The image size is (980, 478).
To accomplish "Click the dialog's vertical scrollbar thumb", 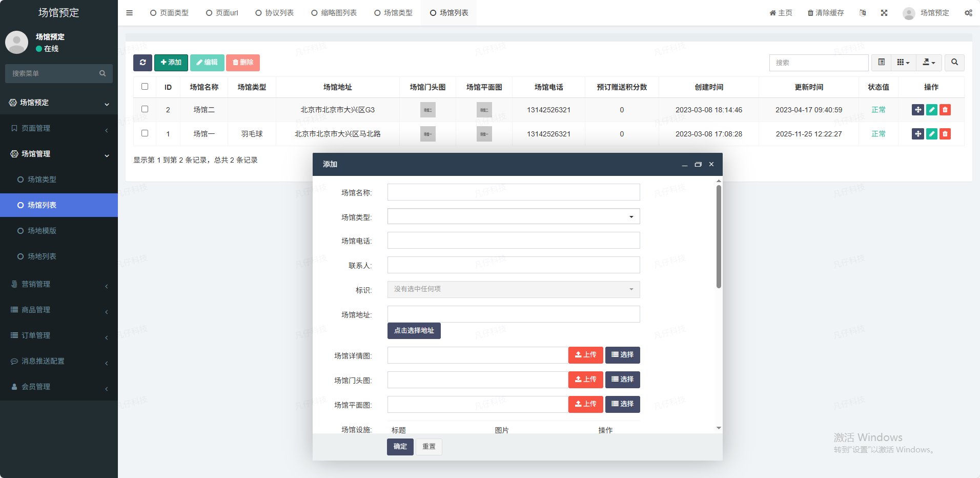I will pyautogui.click(x=719, y=236).
